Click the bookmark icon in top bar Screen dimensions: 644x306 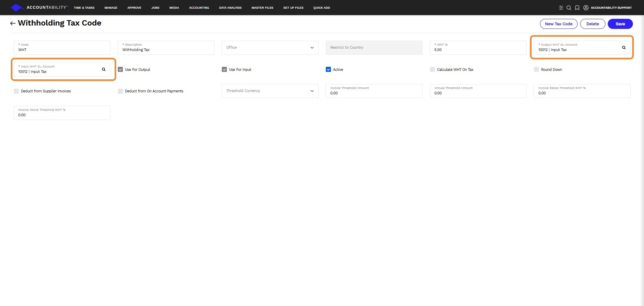577,8
